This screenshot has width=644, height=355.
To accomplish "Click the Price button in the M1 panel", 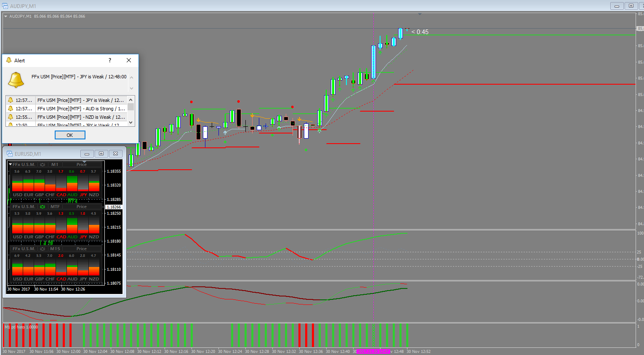I will 82,165.
